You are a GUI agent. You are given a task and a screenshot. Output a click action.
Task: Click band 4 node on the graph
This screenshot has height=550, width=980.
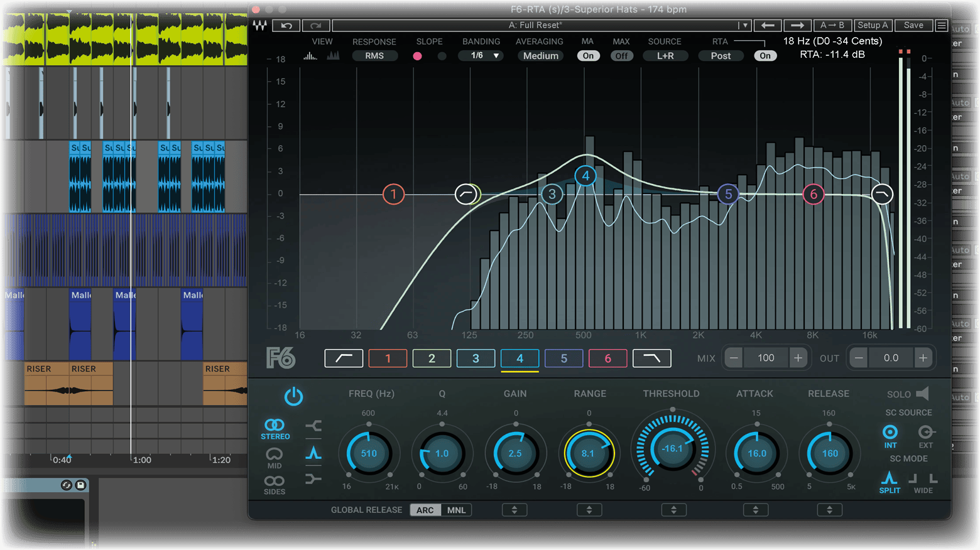click(x=585, y=176)
